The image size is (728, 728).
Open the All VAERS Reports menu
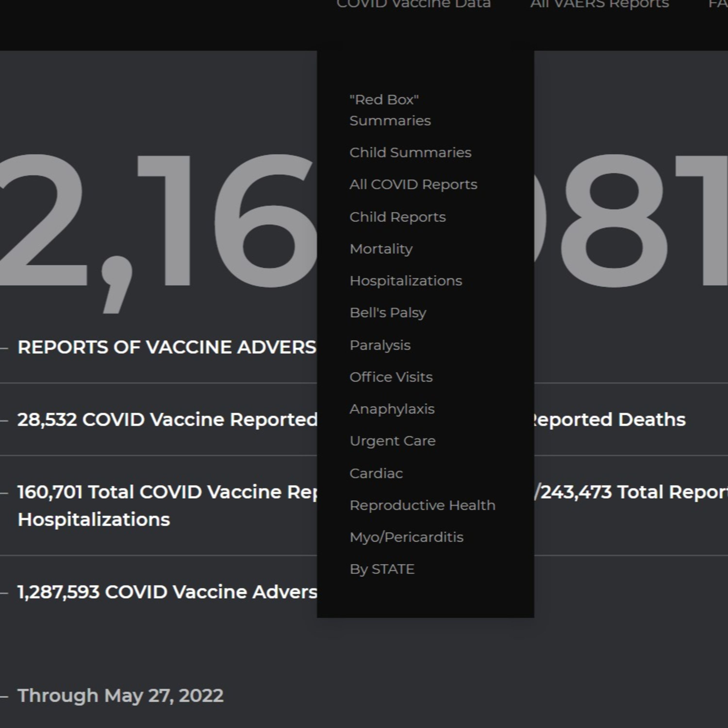(599, 4)
